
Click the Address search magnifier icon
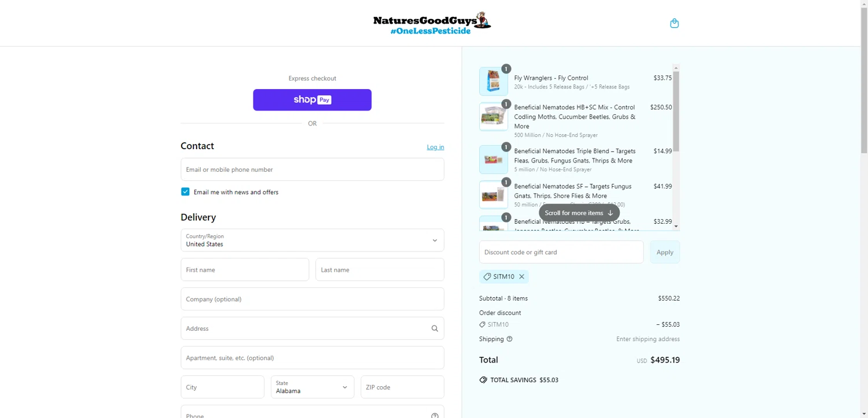(435, 328)
